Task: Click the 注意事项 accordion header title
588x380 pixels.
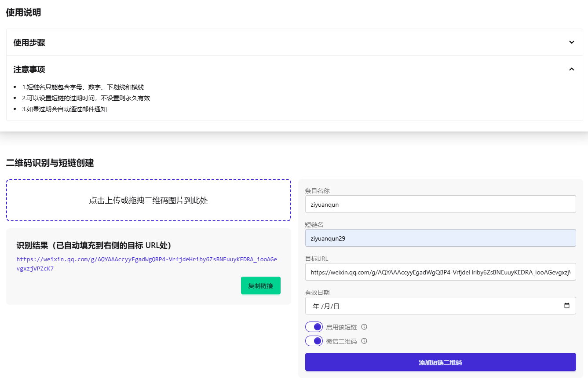Action: 29,69
